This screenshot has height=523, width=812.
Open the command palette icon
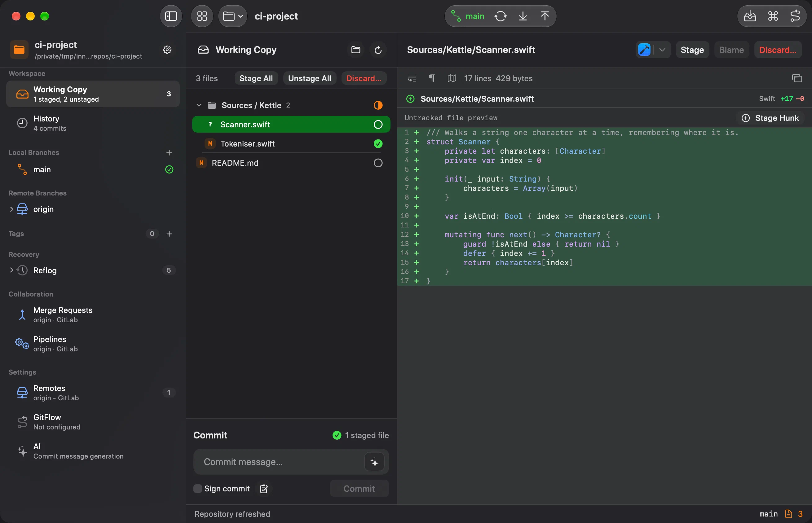pos(773,16)
